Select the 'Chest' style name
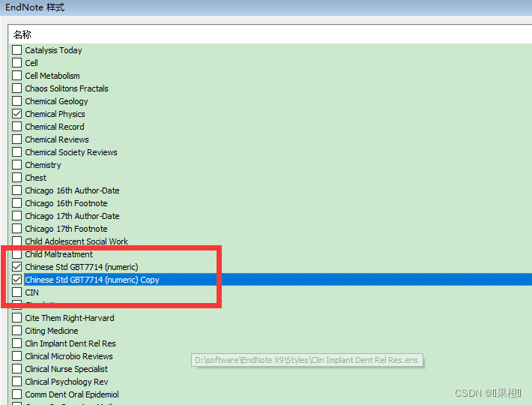The image size is (532, 405). 36,178
